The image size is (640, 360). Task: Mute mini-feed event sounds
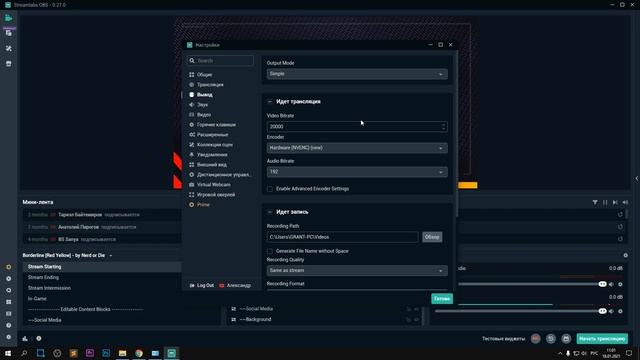[625, 202]
